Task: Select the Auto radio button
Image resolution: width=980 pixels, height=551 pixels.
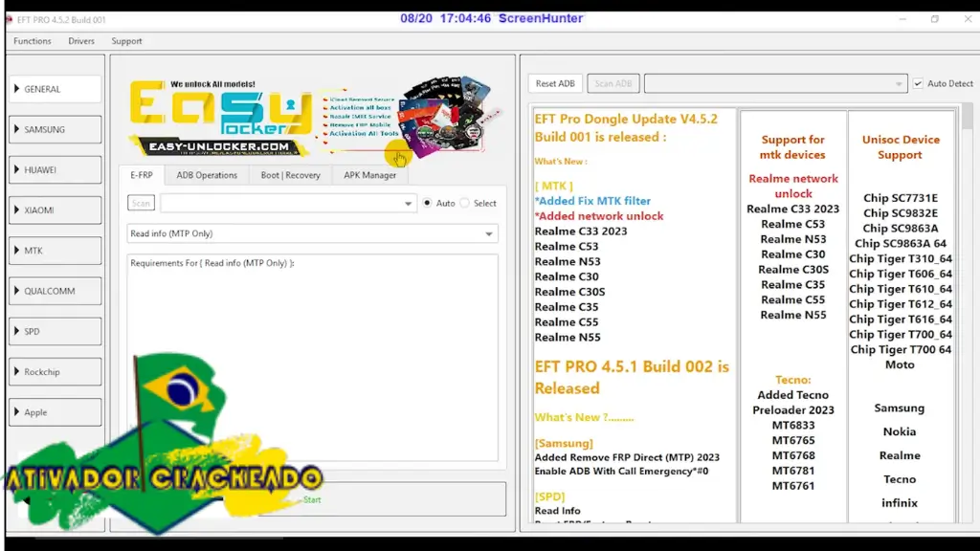Action: [x=428, y=203]
